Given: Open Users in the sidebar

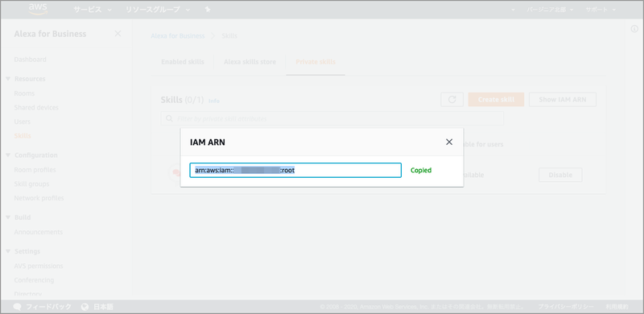Looking at the screenshot, I should [x=23, y=122].
